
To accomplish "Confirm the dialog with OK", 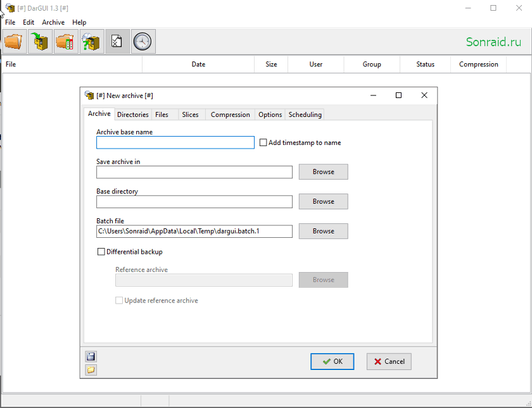I will [x=332, y=362].
